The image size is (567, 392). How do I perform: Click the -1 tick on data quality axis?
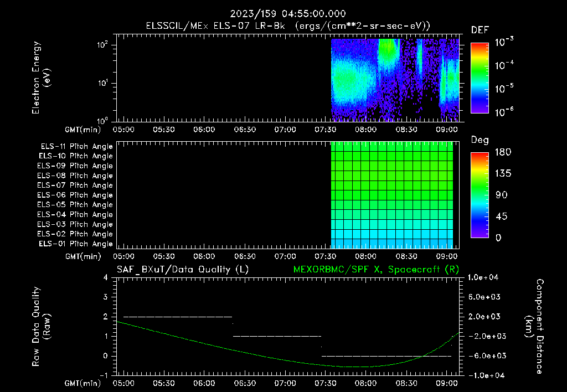[x=104, y=375]
